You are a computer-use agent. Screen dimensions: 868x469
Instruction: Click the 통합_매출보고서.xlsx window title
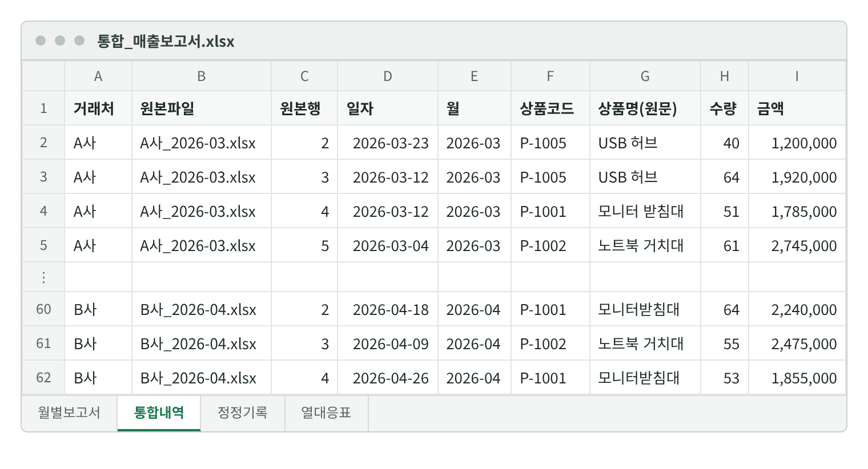[166, 41]
